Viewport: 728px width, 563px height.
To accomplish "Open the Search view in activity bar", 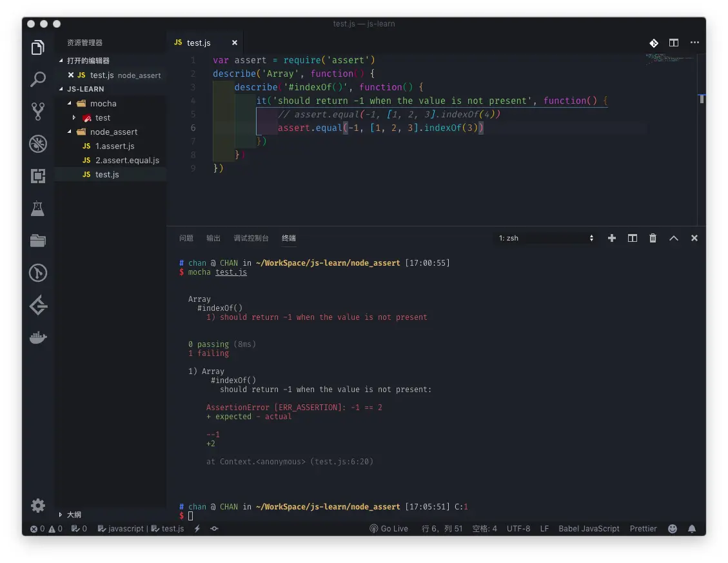I will [x=38, y=79].
